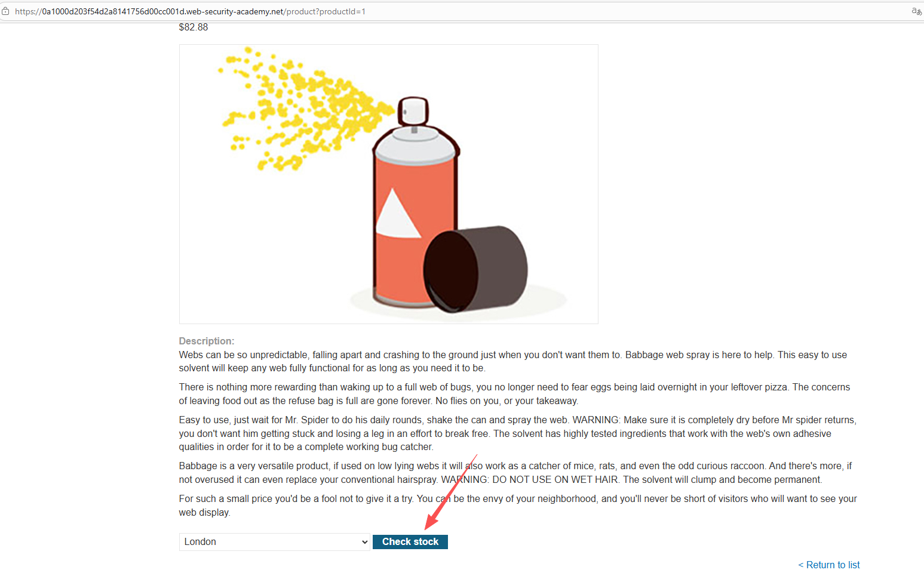
Task: Click the Check stock button
Action: coord(410,541)
